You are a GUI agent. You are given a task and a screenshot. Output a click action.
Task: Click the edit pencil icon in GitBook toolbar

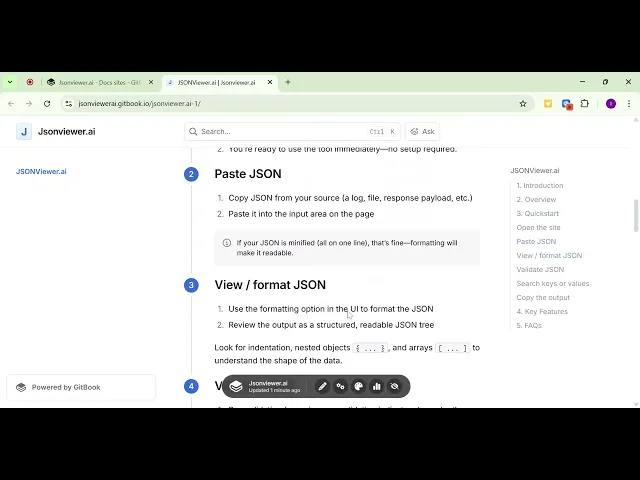[322, 386]
